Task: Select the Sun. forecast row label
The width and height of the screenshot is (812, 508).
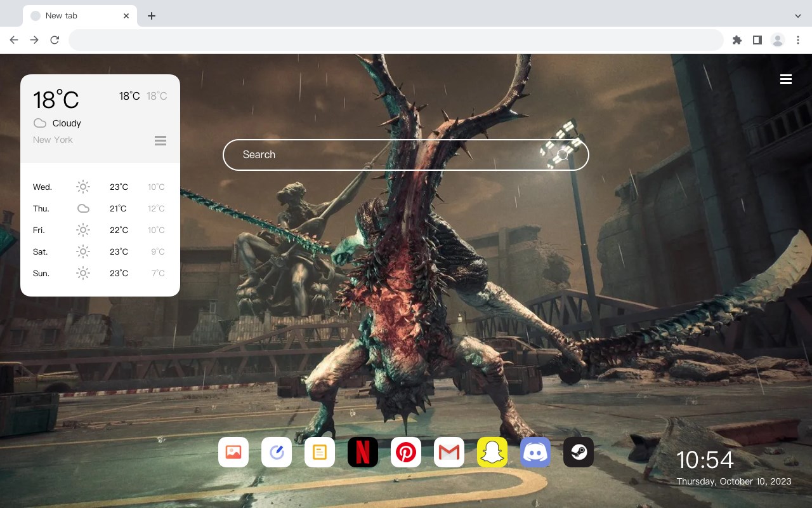Action: pos(41,273)
